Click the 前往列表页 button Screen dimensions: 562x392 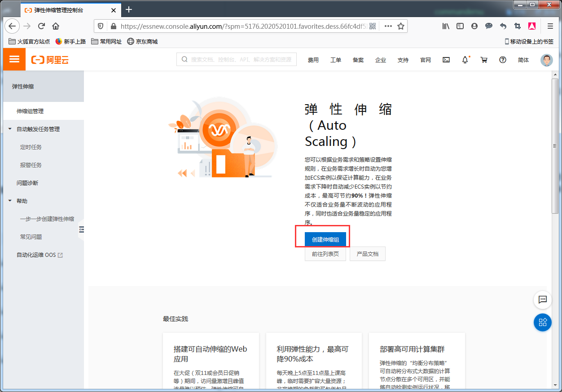coord(325,254)
